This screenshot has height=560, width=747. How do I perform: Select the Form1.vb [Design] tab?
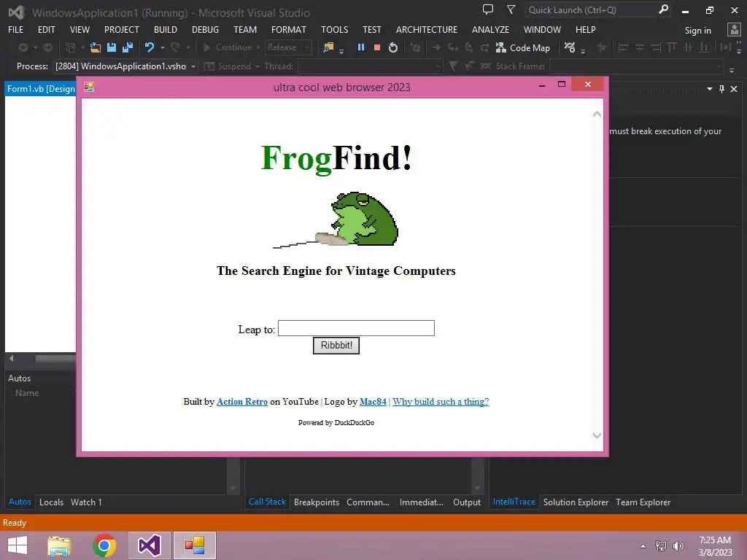(x=41, y=88)
